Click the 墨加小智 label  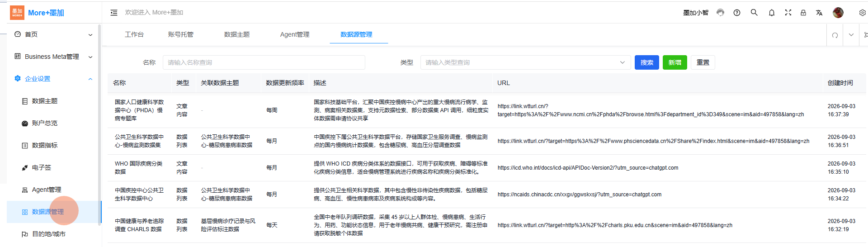tap(696, 13)
